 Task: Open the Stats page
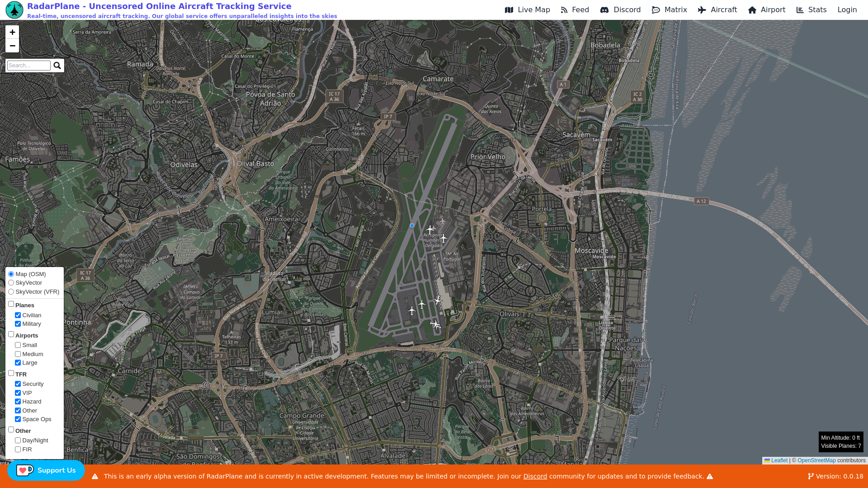click(811, 10)
